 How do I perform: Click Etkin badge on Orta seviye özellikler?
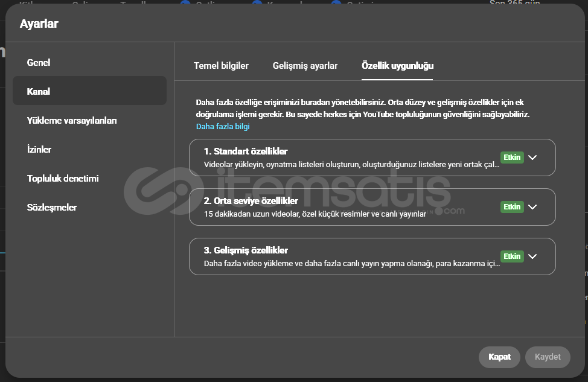pyautogui.click(x=512, y=207)
